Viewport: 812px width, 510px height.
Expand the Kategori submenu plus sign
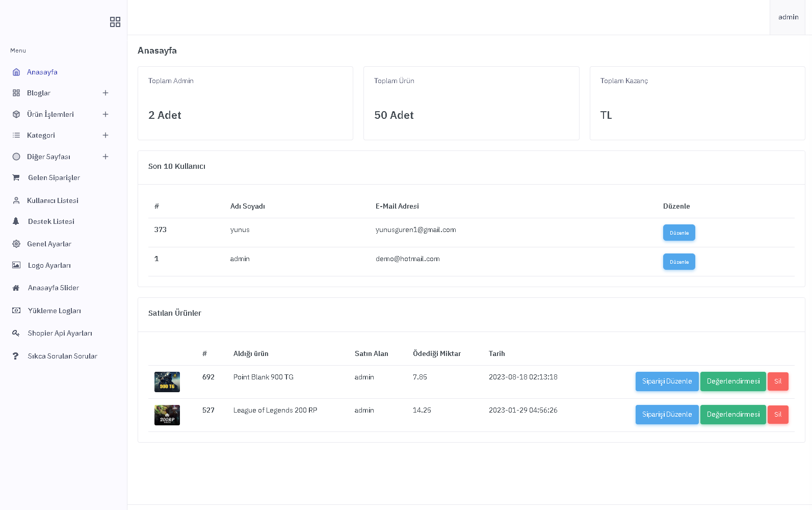coord(106,135)
